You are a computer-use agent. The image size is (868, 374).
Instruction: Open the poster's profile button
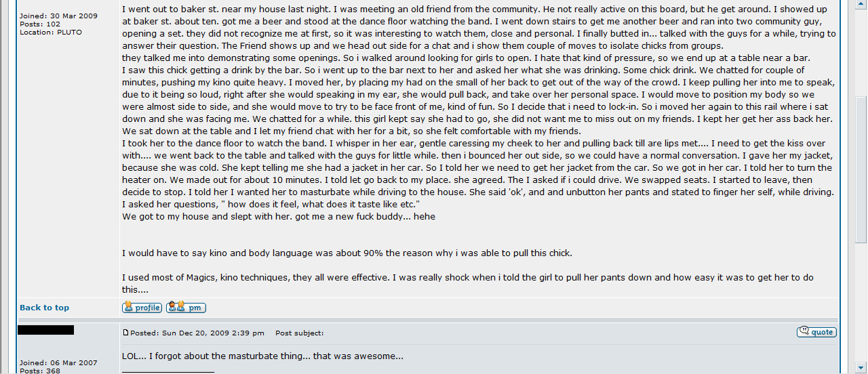tap(142, 308)
